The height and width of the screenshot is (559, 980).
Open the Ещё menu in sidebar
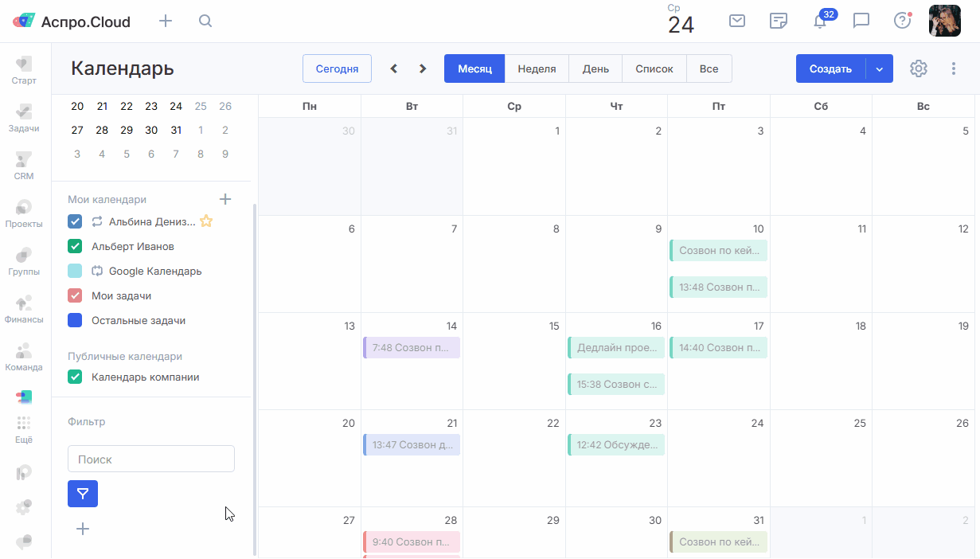(24, 429)
